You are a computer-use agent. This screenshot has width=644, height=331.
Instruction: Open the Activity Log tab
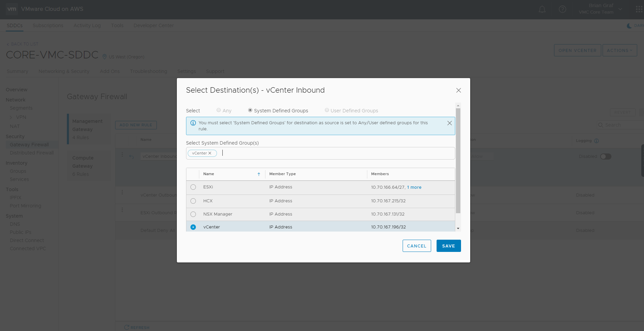pos(87,25)
